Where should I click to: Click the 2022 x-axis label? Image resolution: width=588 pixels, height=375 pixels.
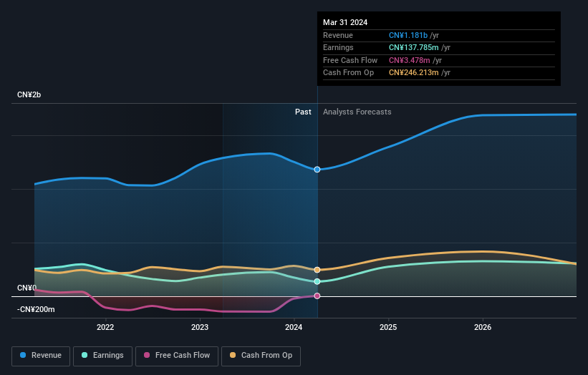point(105,327)
